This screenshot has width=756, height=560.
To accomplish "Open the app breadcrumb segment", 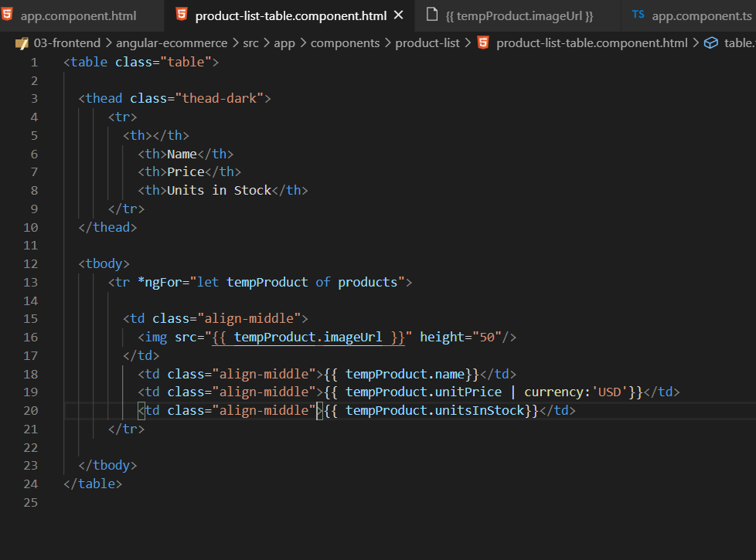I will [284, 43].
